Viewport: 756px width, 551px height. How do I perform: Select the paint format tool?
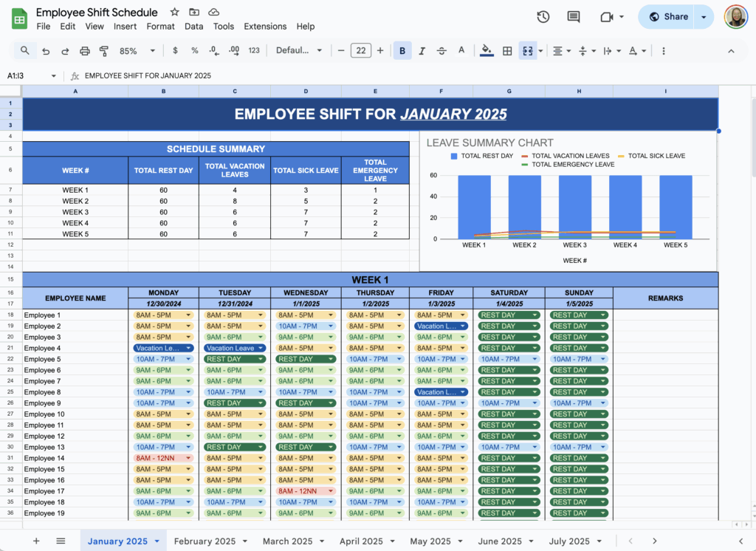[103, 50]
